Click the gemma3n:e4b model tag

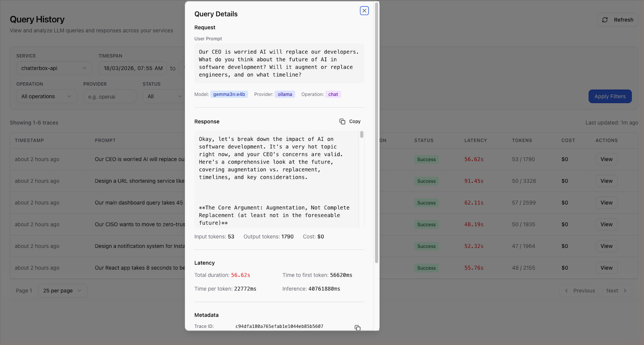click(x=229, y=94)
